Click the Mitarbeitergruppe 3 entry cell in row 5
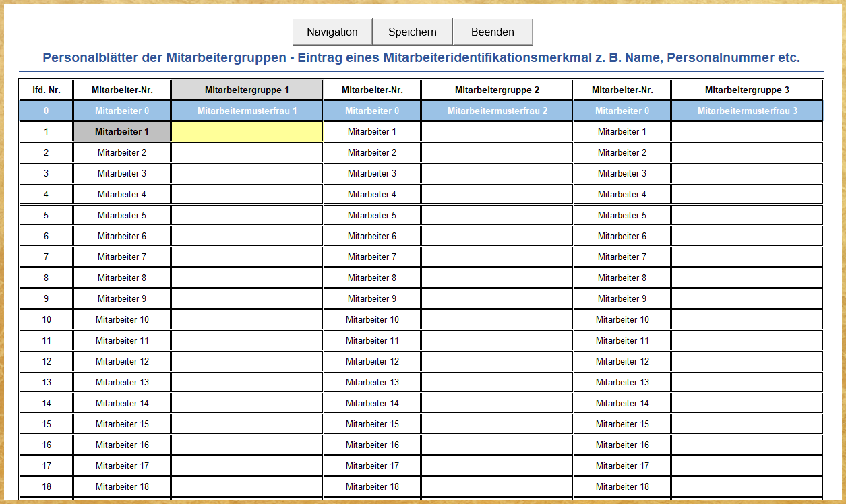This screenshot has width=846, height=504. tap(747, 216)
